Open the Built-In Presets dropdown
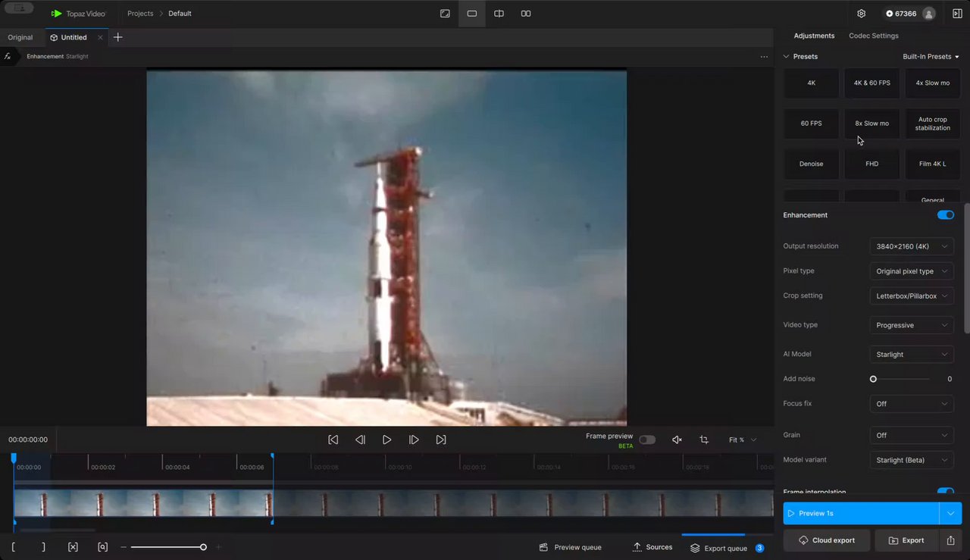970x560 pixels. point(931,57)
